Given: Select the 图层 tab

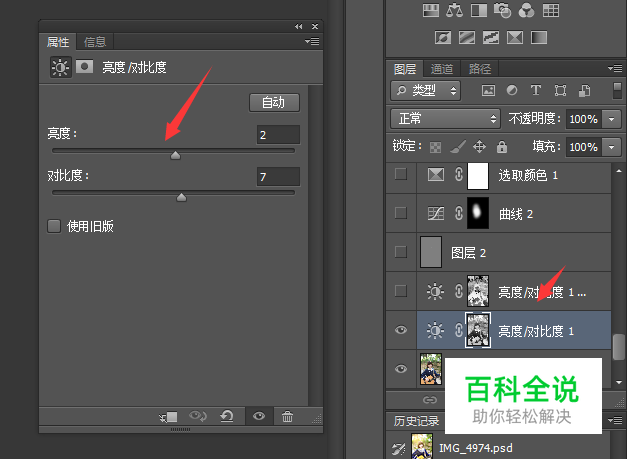Looking at the screenshot, I should pyautogui.click(x=405, y=69).
